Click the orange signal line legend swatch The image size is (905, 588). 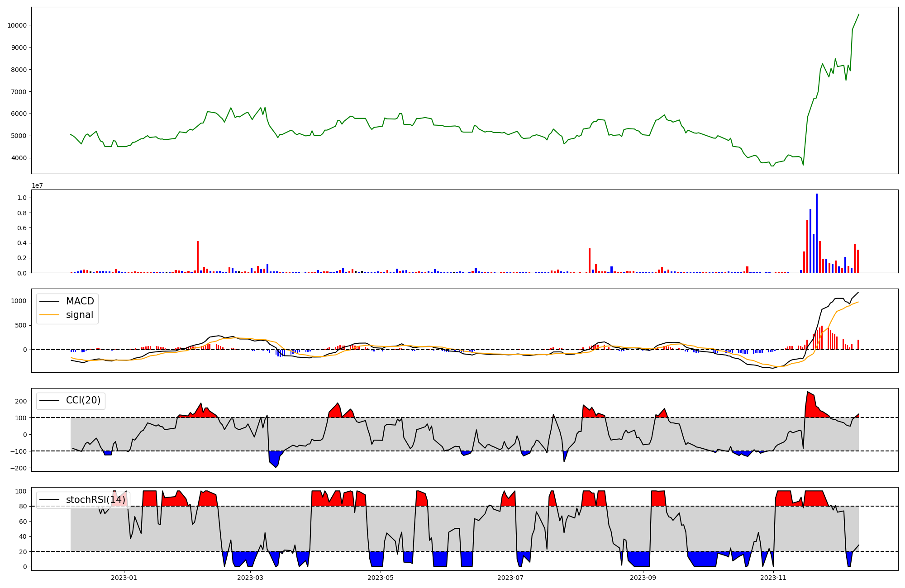pos(49,315)
